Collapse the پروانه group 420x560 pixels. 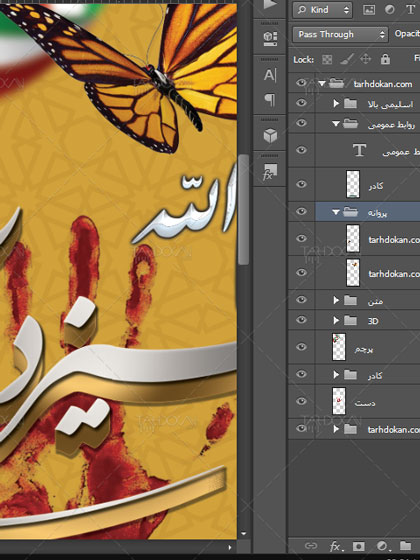pyautogui.click(x=335, y=212)
